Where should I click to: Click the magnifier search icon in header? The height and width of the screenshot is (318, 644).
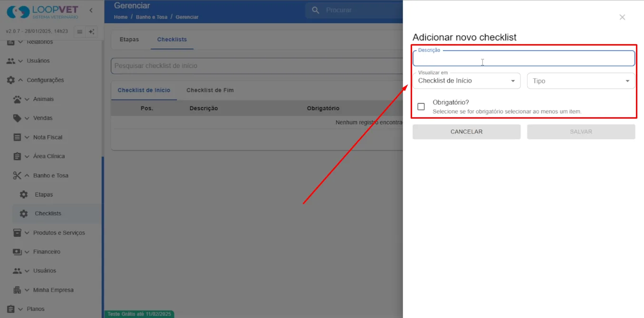click(x=316, y=10)
